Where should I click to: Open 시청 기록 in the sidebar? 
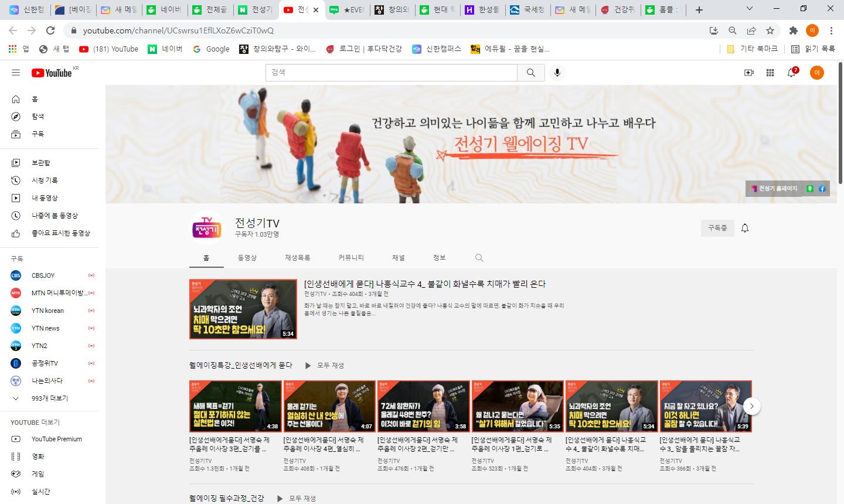pos(45,181)
